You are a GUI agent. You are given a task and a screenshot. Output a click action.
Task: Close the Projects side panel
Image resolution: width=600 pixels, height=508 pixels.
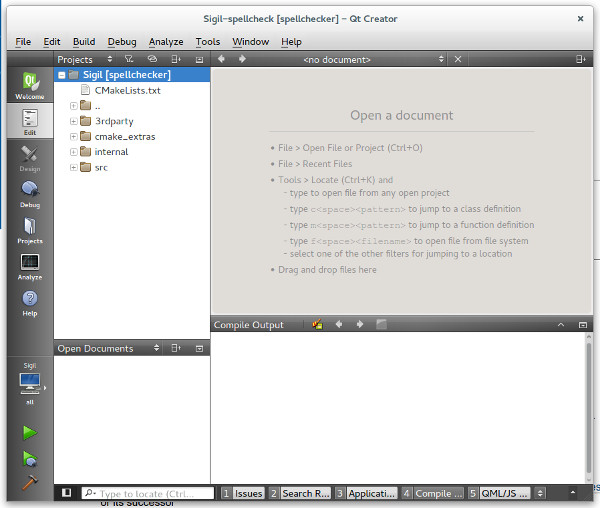[199, 60]
